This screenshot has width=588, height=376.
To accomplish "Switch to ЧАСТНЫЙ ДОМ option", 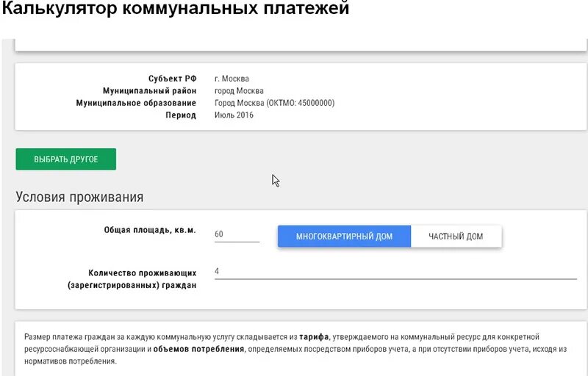I will (456, 236).
